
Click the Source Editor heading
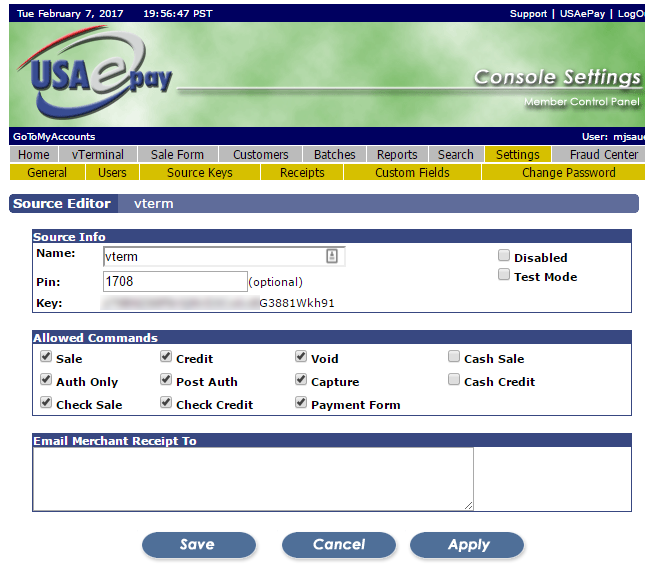click(x=62, y=204)
